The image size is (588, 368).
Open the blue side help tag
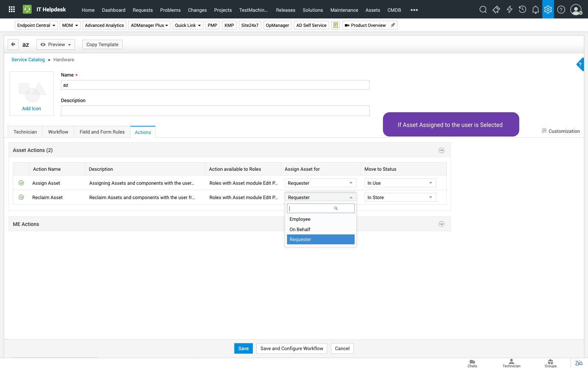[x=580, y=64]
